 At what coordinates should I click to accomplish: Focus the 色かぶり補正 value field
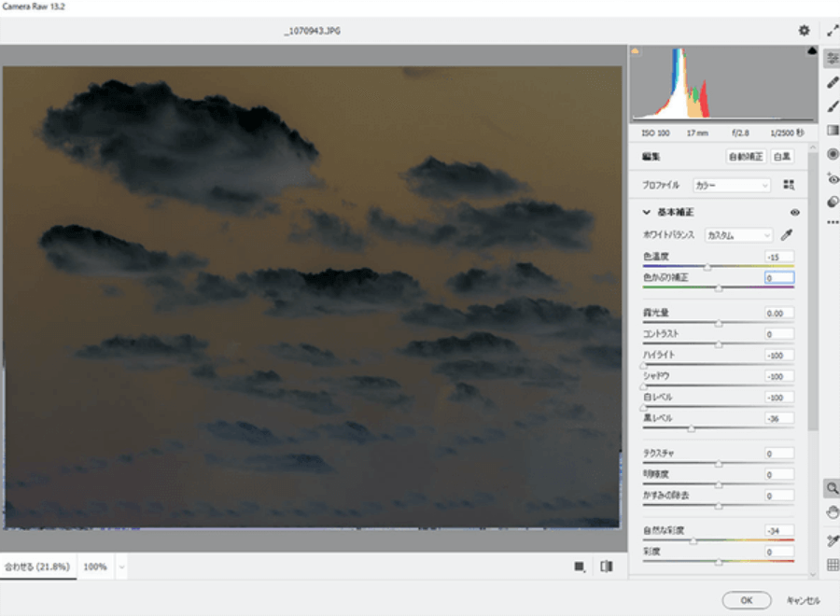779,278
